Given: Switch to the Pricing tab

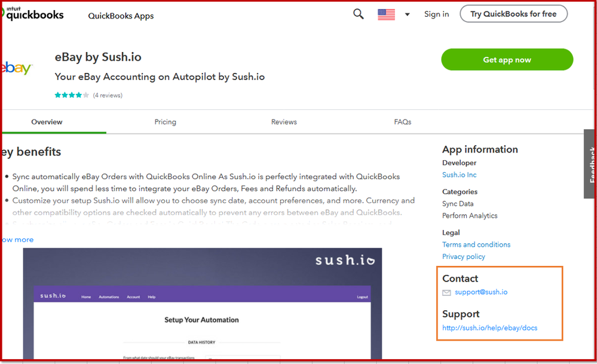Looking at the screenshot, I should click(166, 121).
